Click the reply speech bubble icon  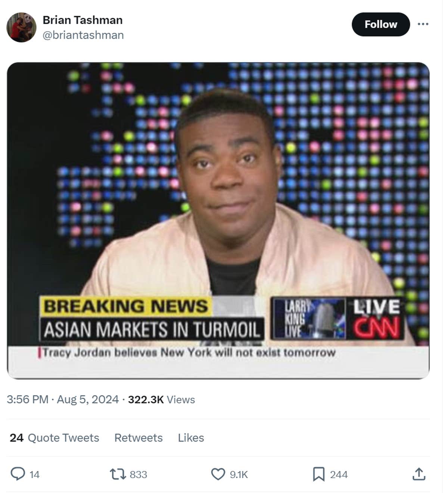point(17,474)
